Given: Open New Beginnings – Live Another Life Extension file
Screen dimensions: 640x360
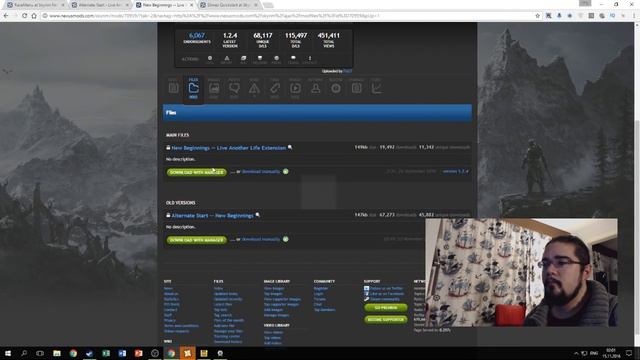Looking at the screenshot, I should coord(229,148).
